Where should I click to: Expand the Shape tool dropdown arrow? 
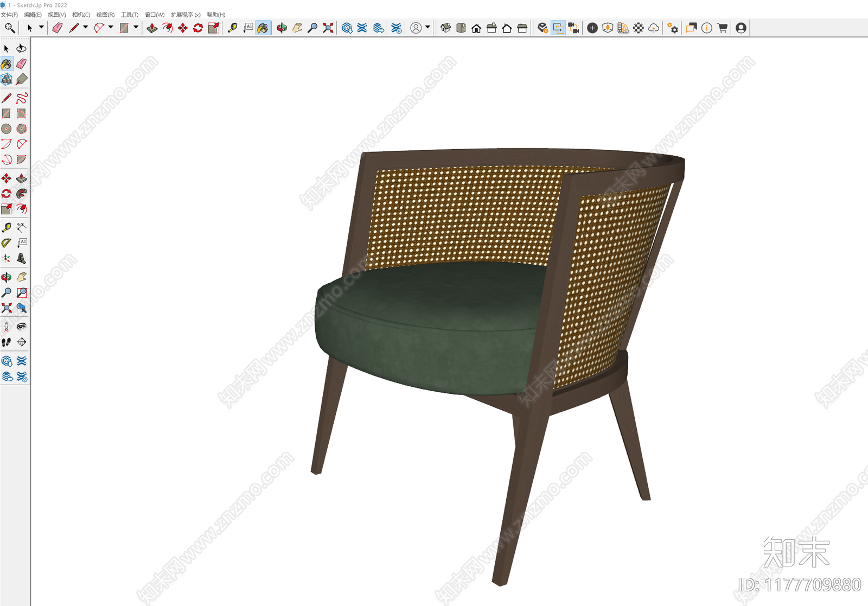[x=136, y=27]
